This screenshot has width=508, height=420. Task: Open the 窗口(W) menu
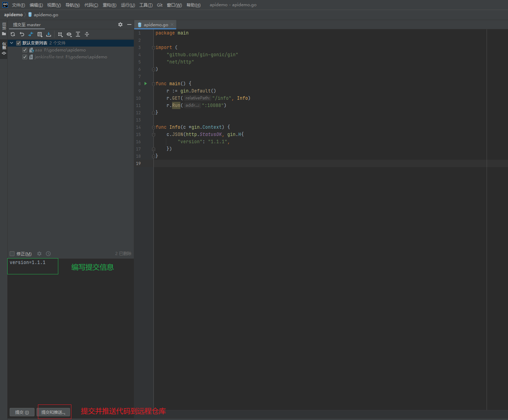point(174,5)
